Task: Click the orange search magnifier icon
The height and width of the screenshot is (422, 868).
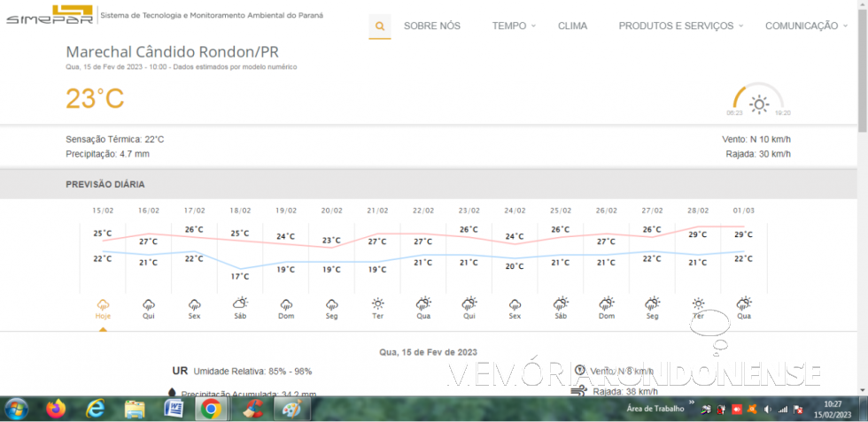Action: 380,27
